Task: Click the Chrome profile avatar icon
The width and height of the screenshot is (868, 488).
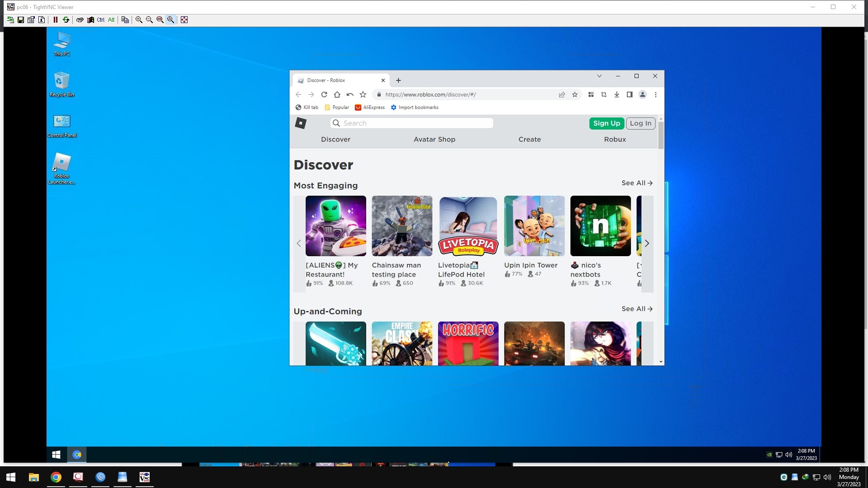Action: tap(642, 94)
